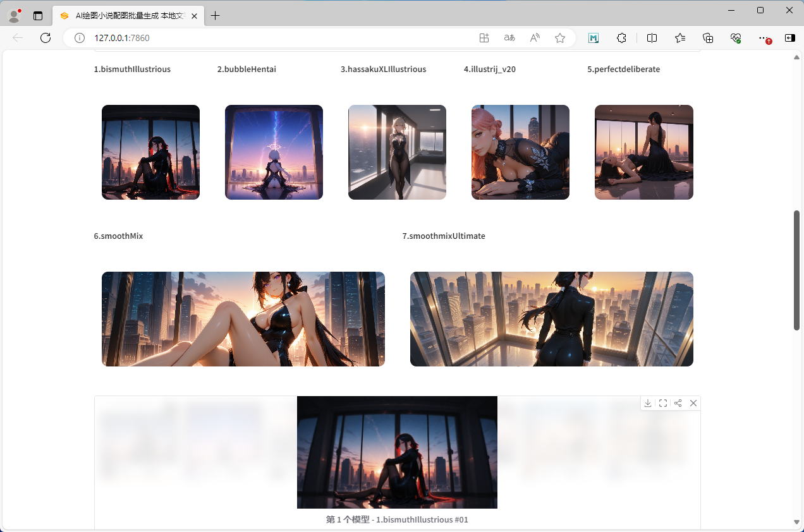
Task: Open the bubbleHentai result image
Action: [x=274, y=152]
